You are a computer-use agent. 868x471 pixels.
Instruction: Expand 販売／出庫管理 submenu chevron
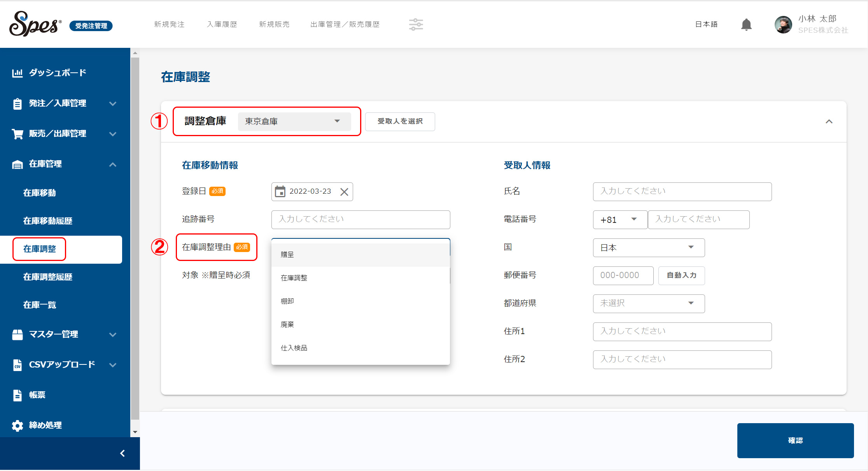click(x=113, y=134)
